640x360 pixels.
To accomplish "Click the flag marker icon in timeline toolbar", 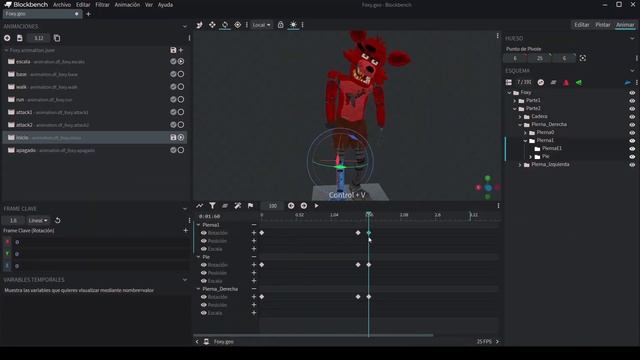I will [250, 206].
